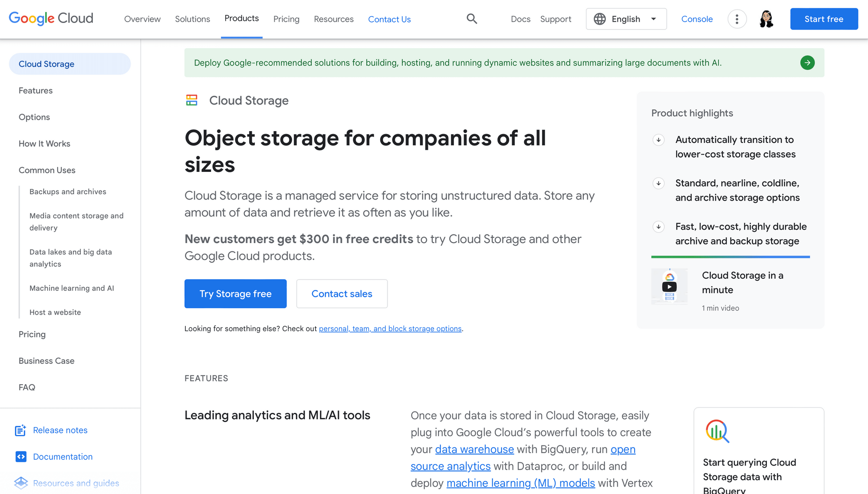Click the profile avatar picture
Image resolution: width=868 pixels, height=494 pixels.
click(766, 19)
